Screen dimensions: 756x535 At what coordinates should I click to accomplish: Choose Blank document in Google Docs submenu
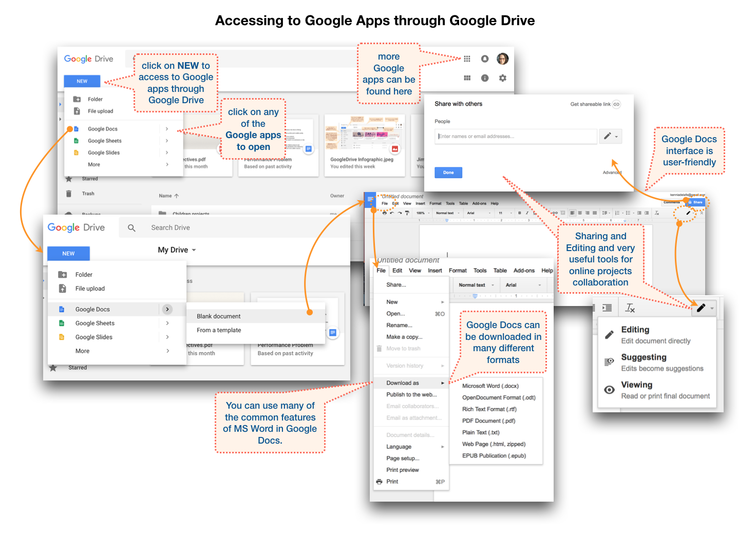click(256, 316)
